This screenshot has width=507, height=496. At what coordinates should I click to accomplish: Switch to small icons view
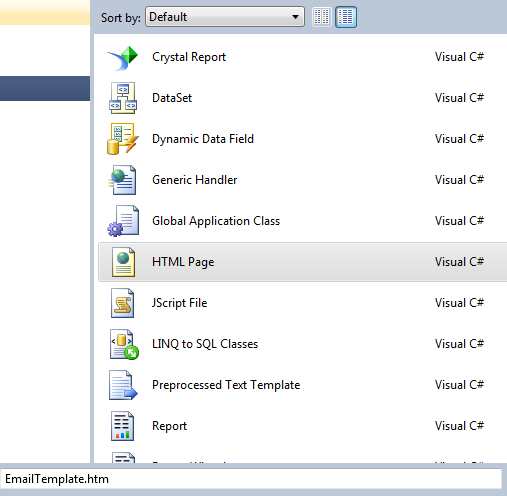point(322,17)
